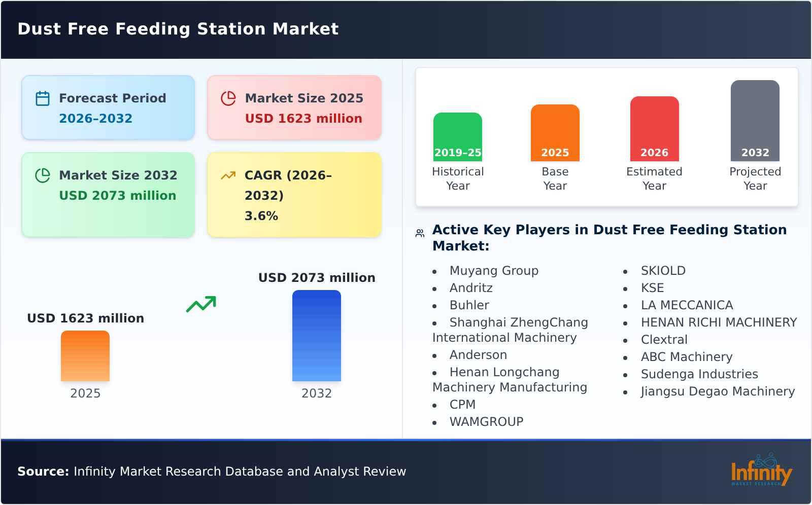This screenshot has height=505, width=812.
Task: Click the SKIOLD key player entry
Action: point(663,271)
